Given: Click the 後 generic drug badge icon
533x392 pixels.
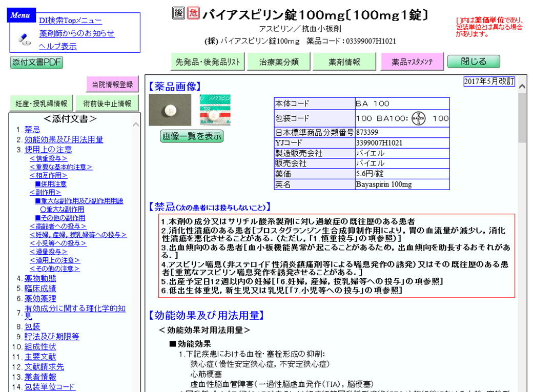Looking at the screenshot, I should [178, 13].
